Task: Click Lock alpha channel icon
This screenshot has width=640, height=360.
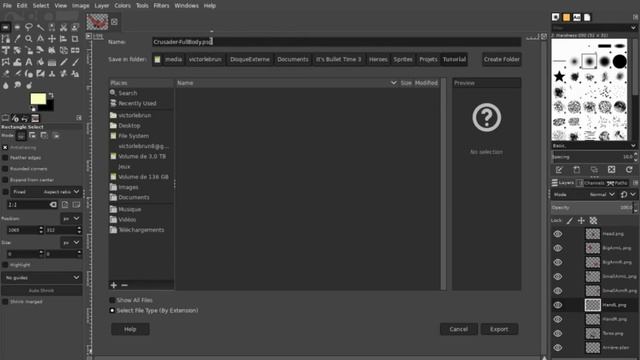Action: coord(593,220)
